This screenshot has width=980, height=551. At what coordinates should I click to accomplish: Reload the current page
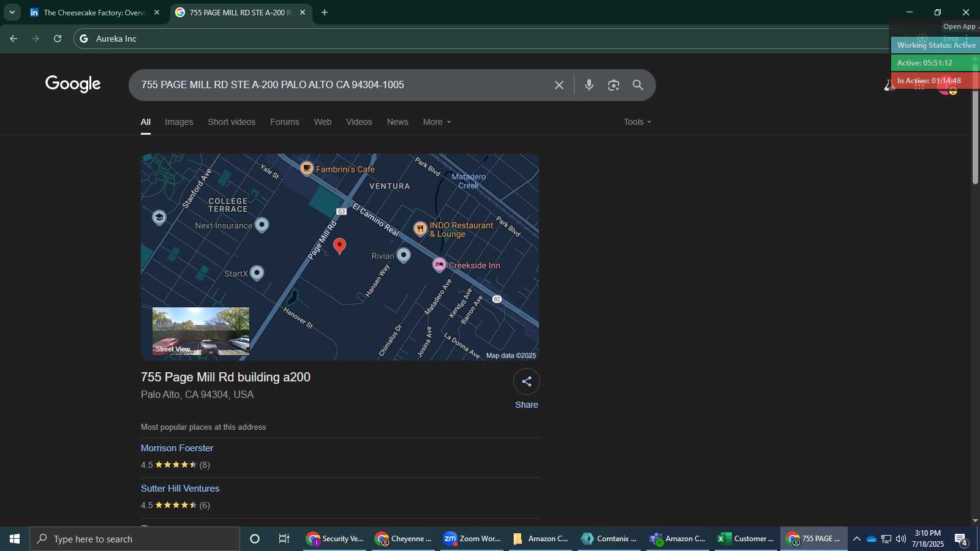pos(58,39)
